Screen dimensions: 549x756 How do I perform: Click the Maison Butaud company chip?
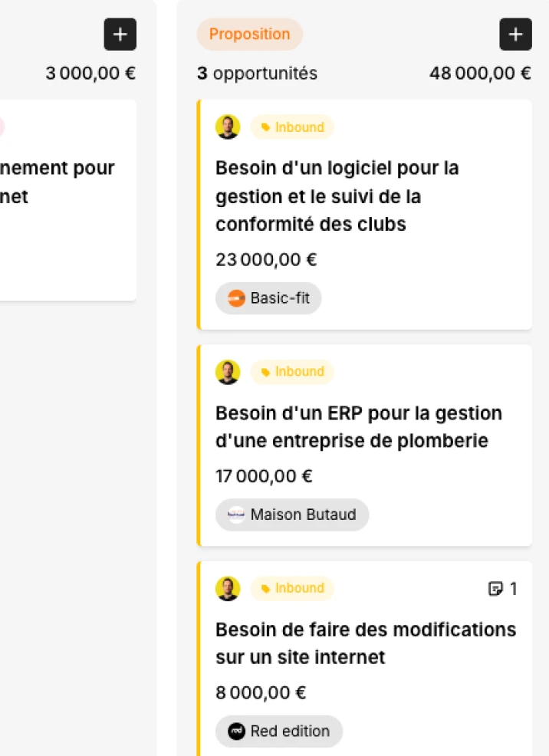[x=291, y=514]
